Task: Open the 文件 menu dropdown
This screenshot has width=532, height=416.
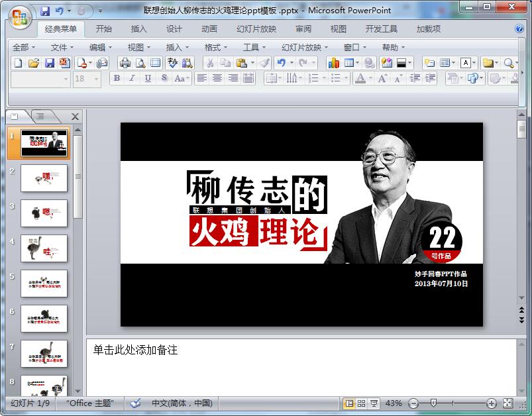Action: (62, 48)
